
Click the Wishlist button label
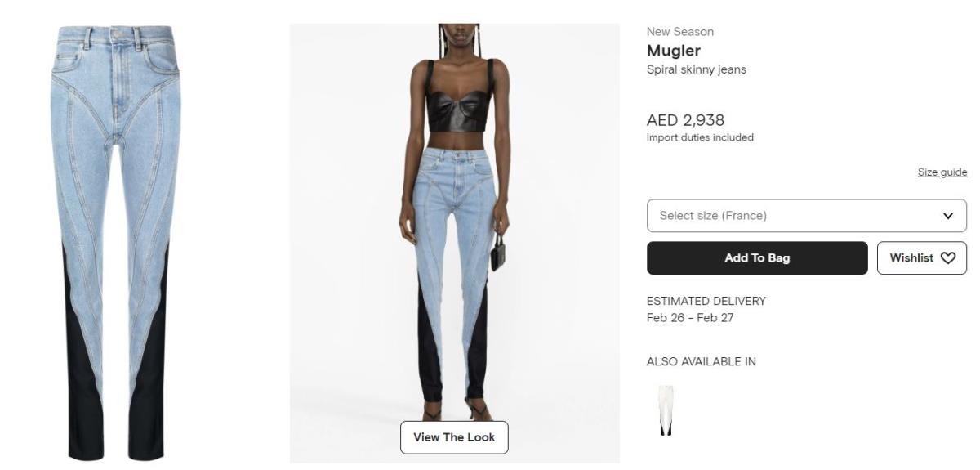point(911,257)
